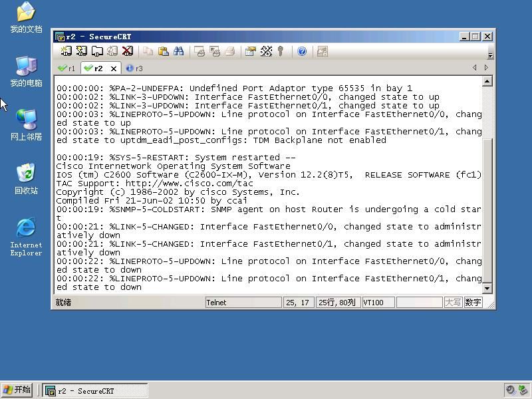Click 'VT100' in the status bar
Image resolution: width=532 pixels, height=399 pixels.
tap(373, 303)
